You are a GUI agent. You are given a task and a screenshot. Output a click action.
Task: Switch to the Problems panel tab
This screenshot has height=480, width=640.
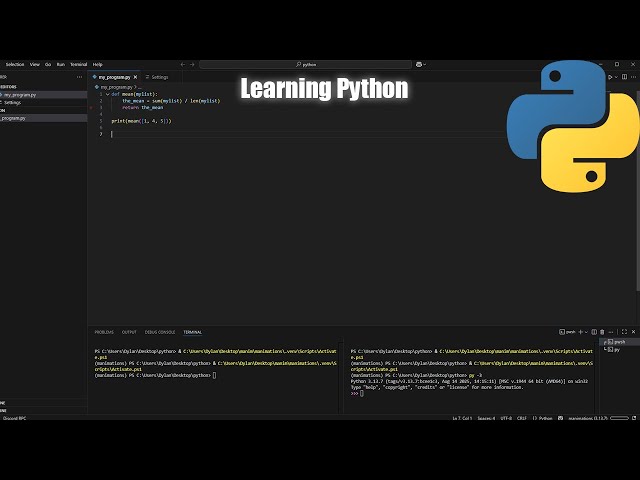point(104,332)
